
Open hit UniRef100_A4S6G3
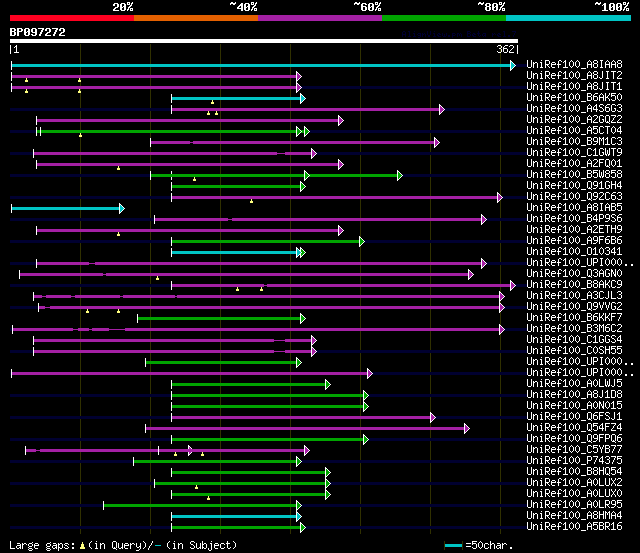pyautogui.click(x=574, y=109)
